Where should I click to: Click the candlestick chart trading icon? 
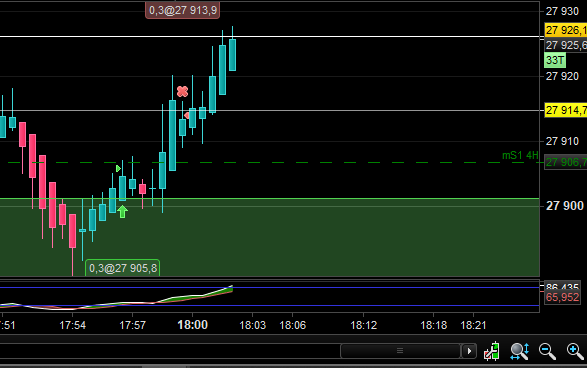492,352
